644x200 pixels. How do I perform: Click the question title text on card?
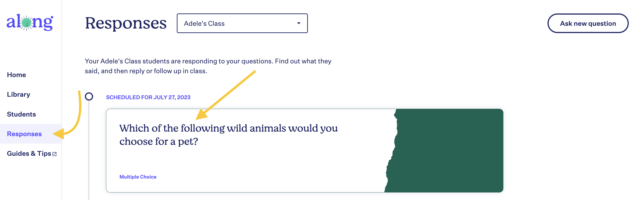point(228,135)
